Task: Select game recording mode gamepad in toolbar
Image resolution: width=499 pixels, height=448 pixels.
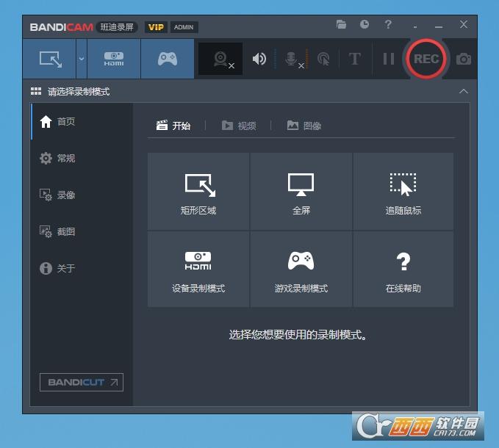Action: 168,59
